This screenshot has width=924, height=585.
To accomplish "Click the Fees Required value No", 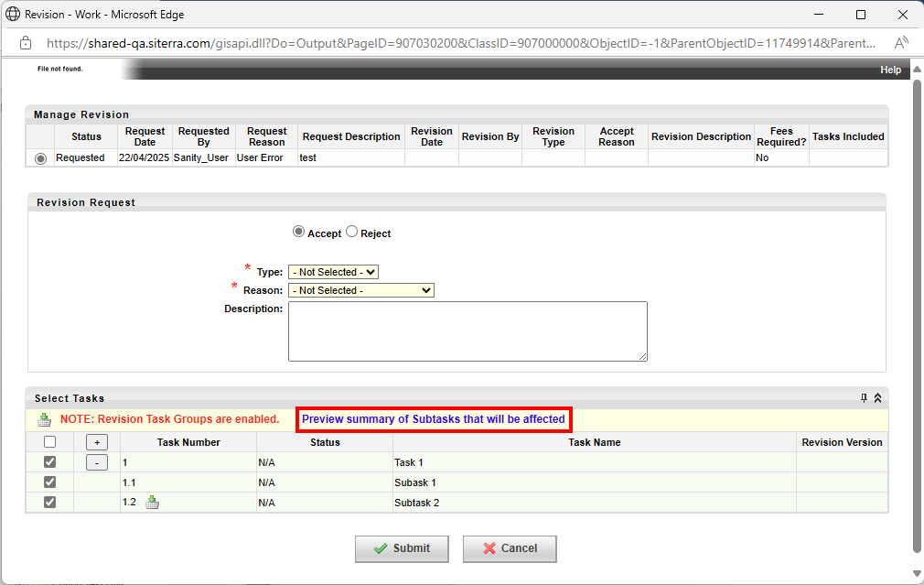I will (x=762, y=158).
